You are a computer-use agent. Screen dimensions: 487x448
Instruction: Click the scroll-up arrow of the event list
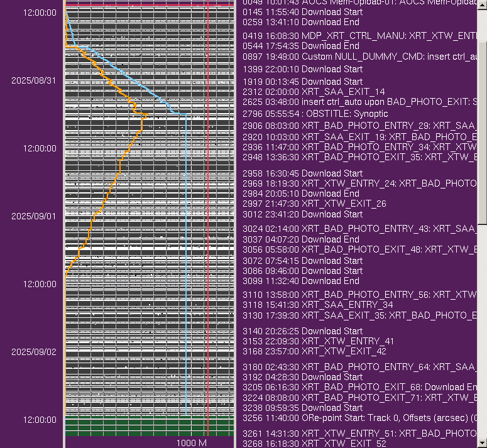click(482, 4)
